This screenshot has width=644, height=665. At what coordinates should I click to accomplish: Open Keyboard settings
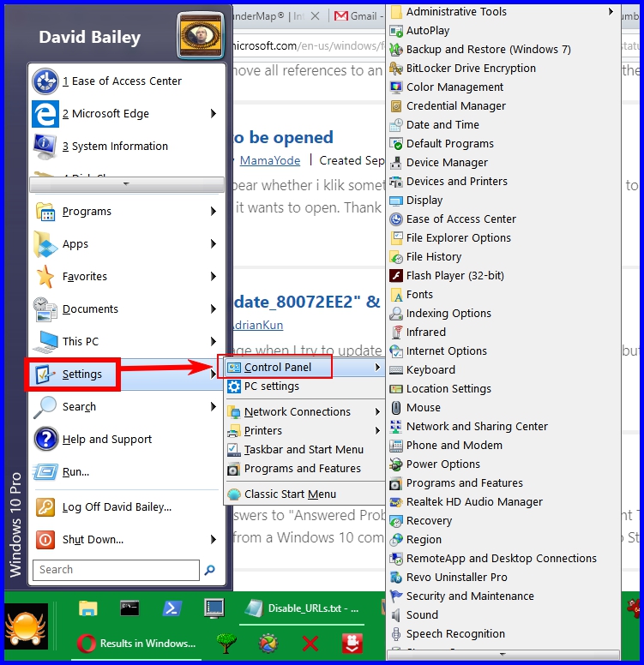pos(503,370)
